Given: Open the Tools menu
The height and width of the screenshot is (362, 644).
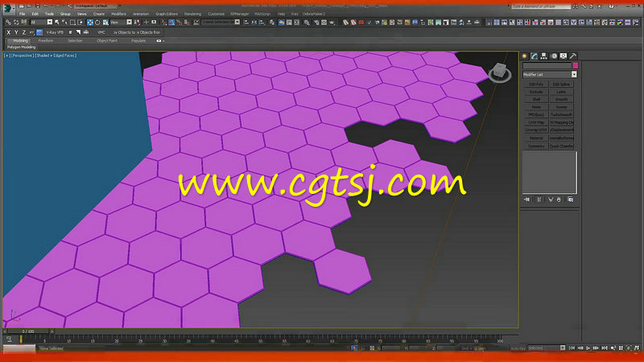Looking at the screenshot, I should tap(49, 14).
